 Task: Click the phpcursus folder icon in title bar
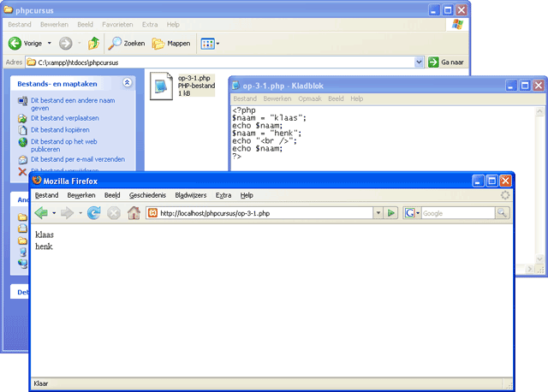point(9,9)
